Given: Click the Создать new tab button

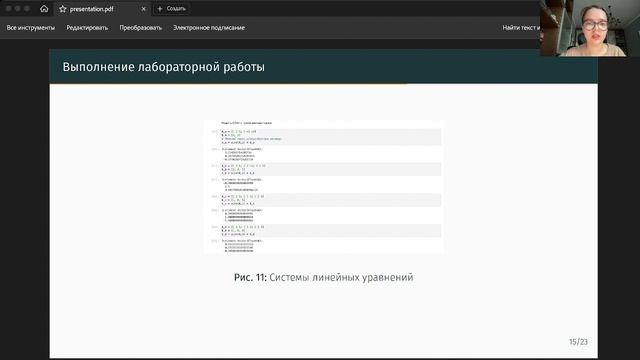Looking at the screenshot, I should 171,9.
